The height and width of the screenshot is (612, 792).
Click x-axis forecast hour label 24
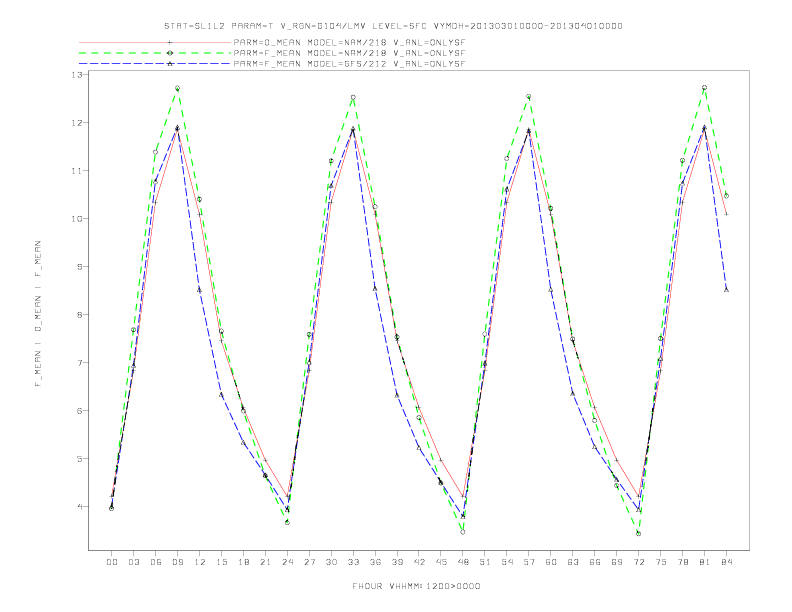287,562
